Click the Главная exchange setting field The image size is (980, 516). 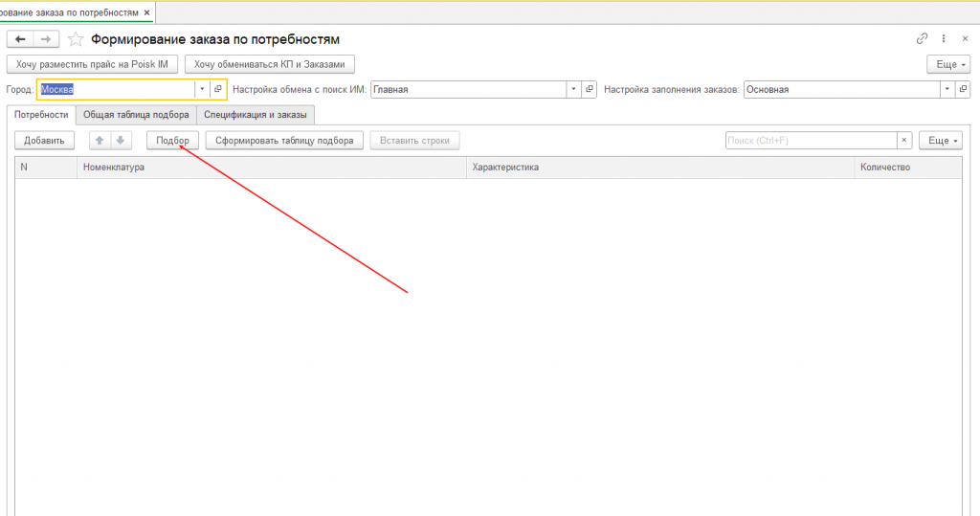point(469,89)
